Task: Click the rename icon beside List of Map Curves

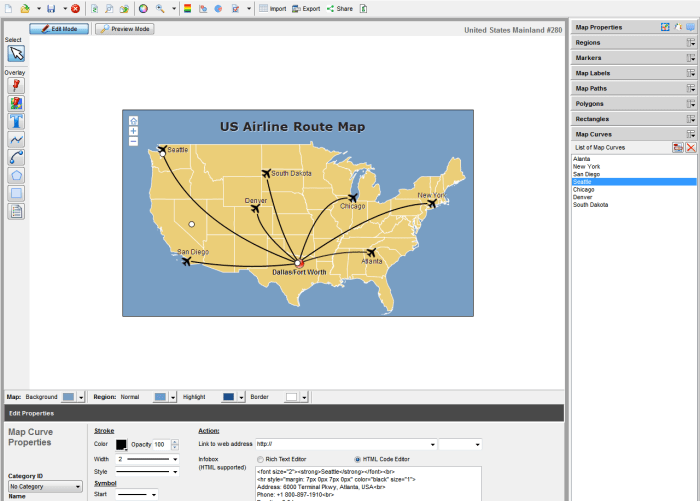Action: pos(678,147)
